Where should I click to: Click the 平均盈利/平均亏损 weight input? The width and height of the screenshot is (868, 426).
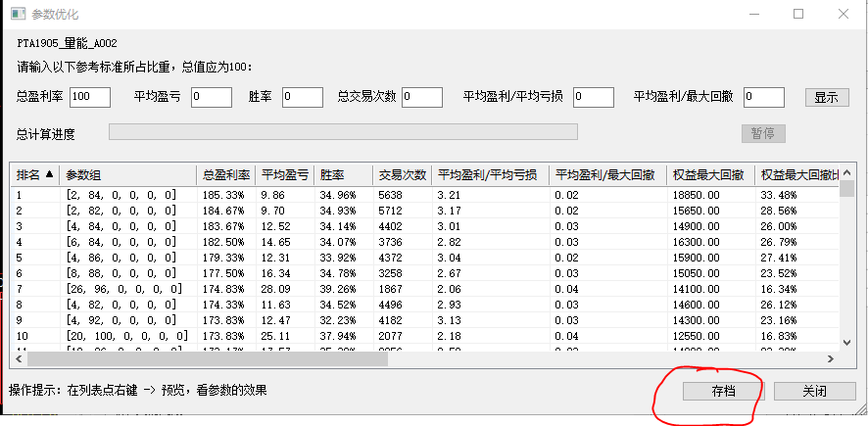[x=593, y=97]
